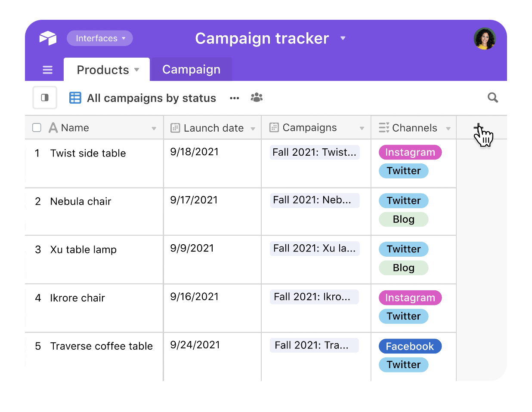Click the Campaigns column header label
The height and width of the screenshot is (412, 532).
tap(310, 128)
